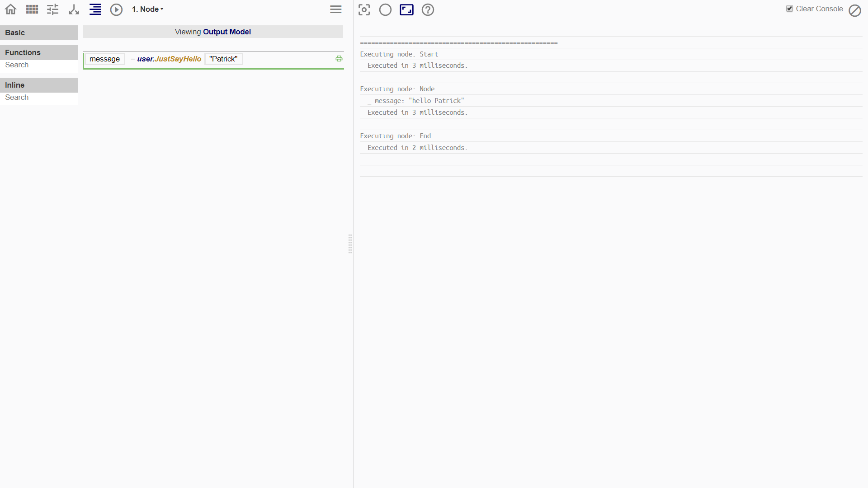Click the camera/snapshot icon
This screenshot has height=488, width=868.
pos(364,9)
